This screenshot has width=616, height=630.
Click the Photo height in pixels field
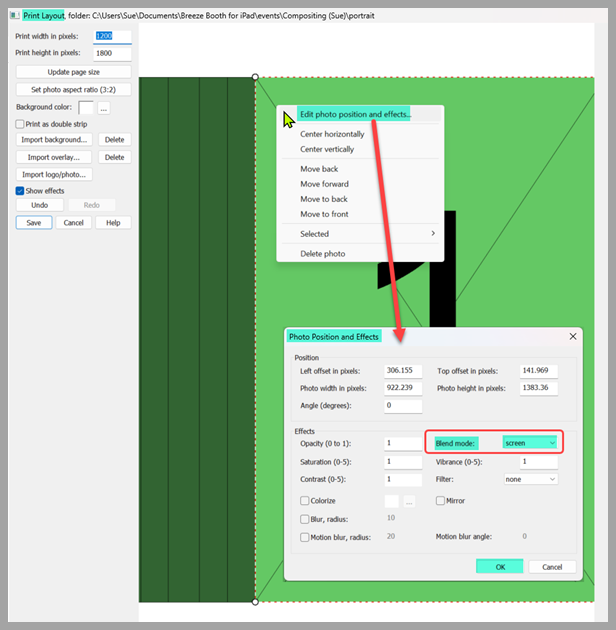(538, 388)
